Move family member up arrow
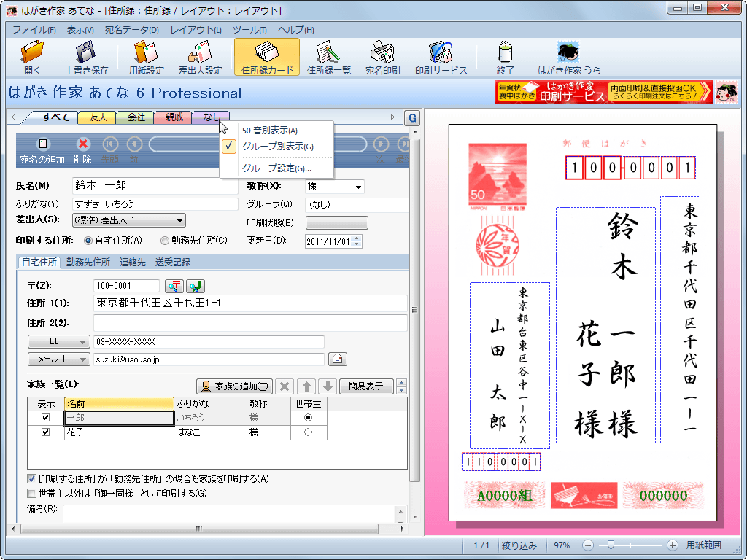This screenshot has height=560, width=747. (306, 386)
